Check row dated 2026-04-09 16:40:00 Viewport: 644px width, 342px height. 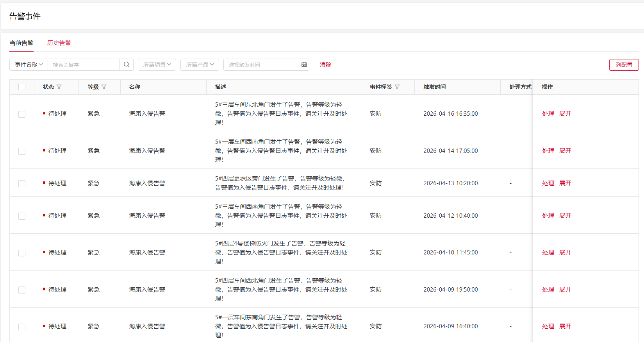click(x=22, y=327)
